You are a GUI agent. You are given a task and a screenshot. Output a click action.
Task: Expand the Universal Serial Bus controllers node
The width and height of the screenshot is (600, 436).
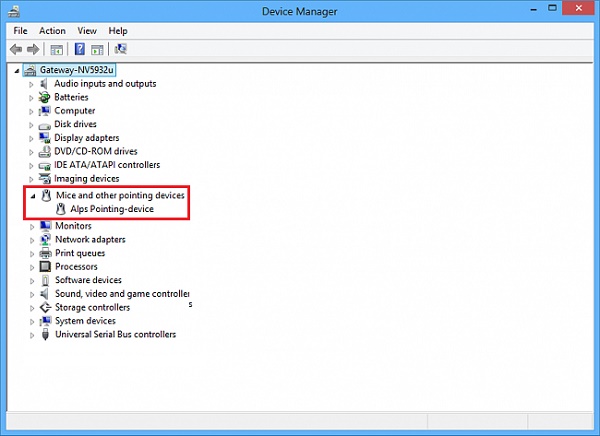coord(32,335)
